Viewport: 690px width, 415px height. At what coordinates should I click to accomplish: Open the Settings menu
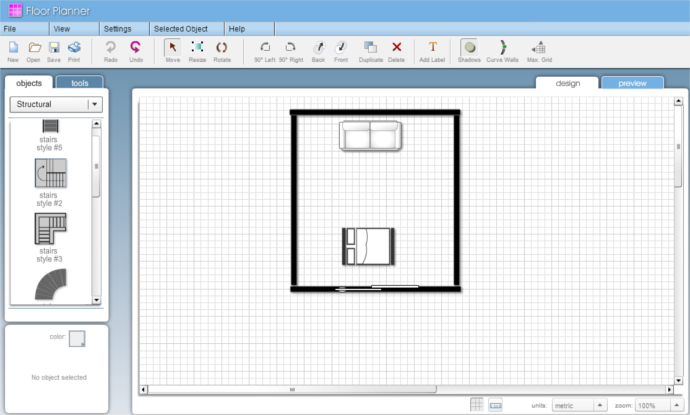coord(125,29)
